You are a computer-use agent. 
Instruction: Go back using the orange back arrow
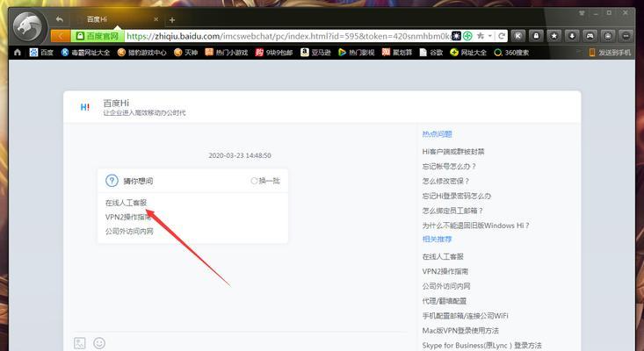(61, 36)
